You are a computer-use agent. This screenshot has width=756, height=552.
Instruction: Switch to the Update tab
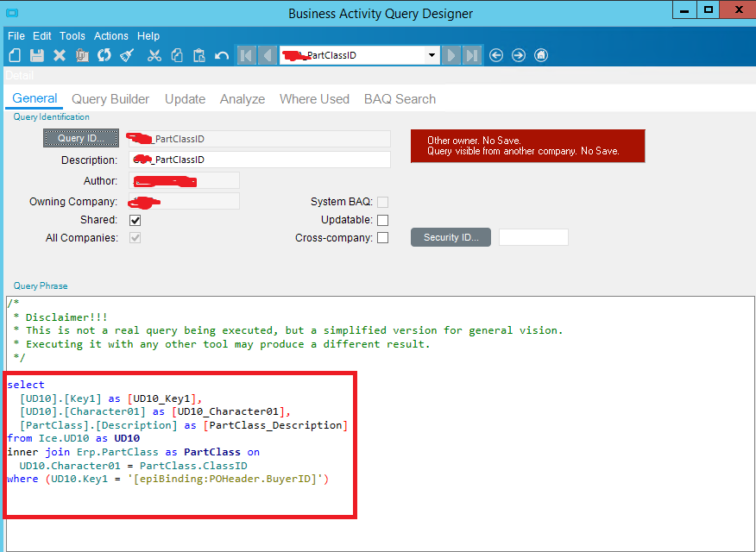(186, 98)
